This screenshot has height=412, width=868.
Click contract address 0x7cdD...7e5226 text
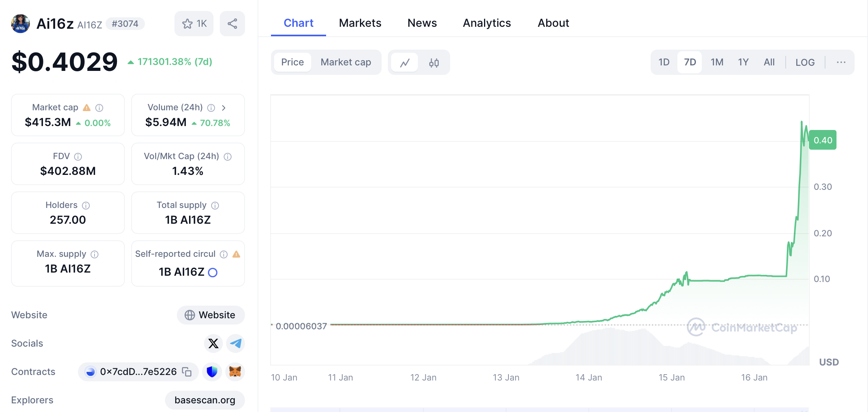[138, 371]
